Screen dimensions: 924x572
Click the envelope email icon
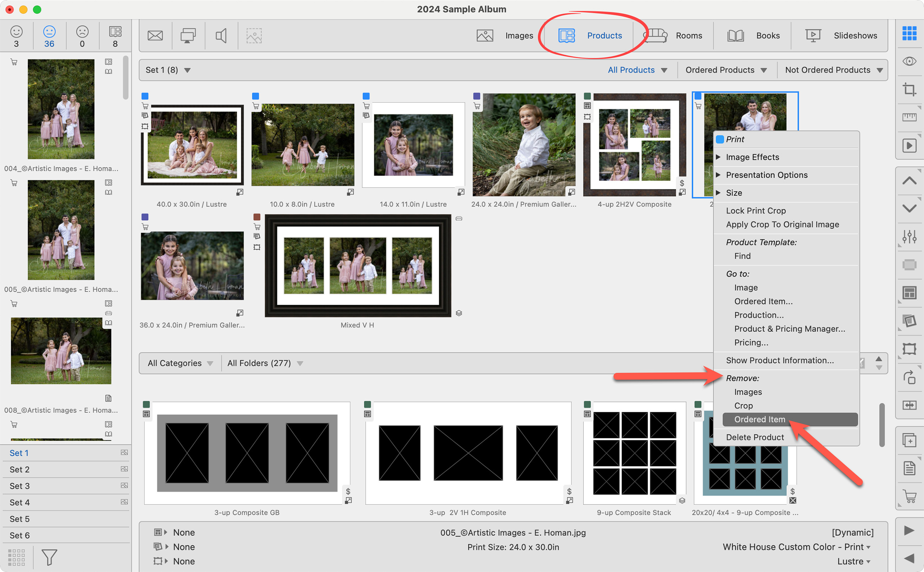coord(155,36)
